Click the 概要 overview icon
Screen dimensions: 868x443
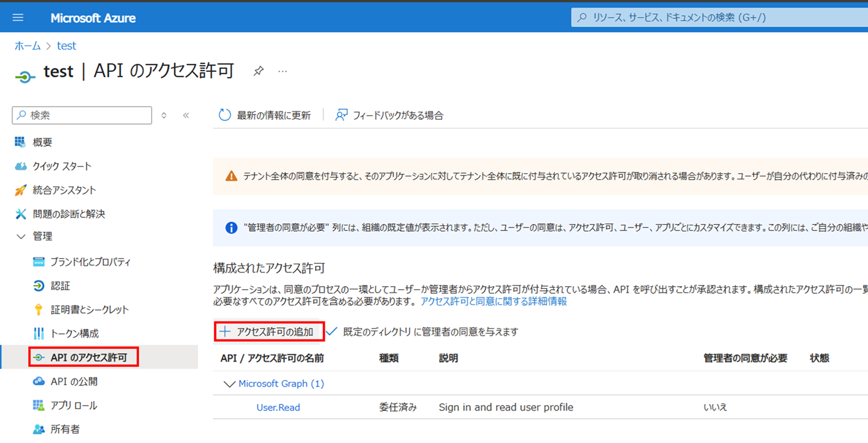point(20,142)
